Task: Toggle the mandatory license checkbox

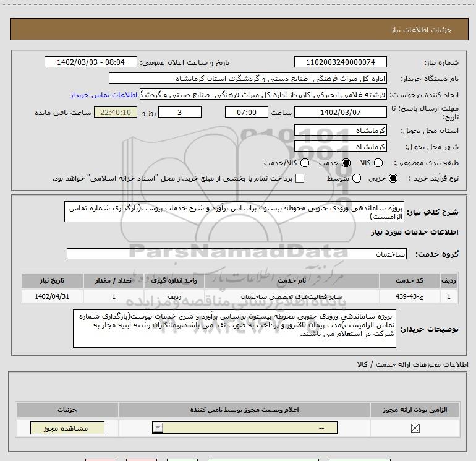Action: point(415,428)
